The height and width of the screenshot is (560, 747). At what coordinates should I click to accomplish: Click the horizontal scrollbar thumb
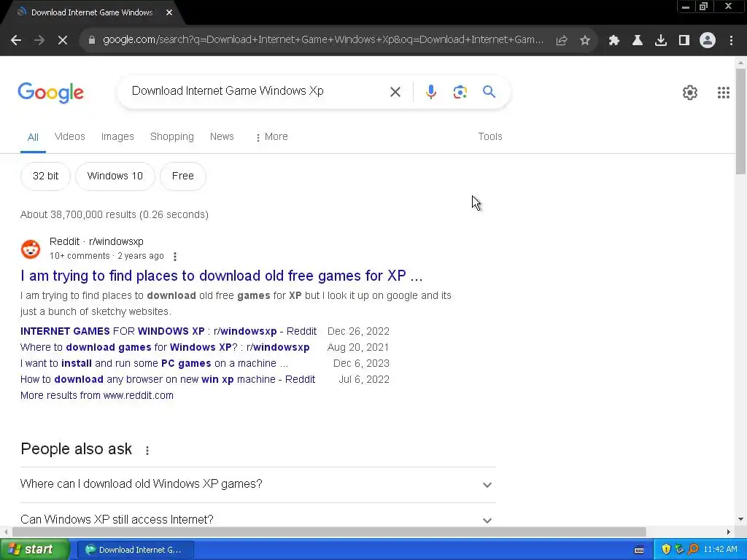[329, 532]
